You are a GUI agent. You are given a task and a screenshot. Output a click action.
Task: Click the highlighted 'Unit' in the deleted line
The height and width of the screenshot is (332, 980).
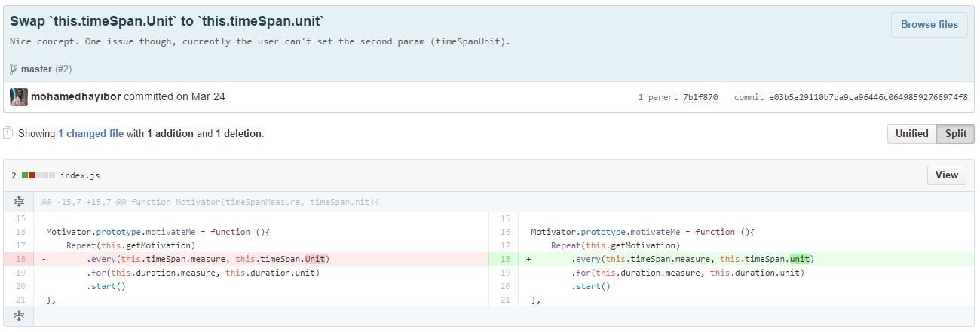click(x=315, y=259)
